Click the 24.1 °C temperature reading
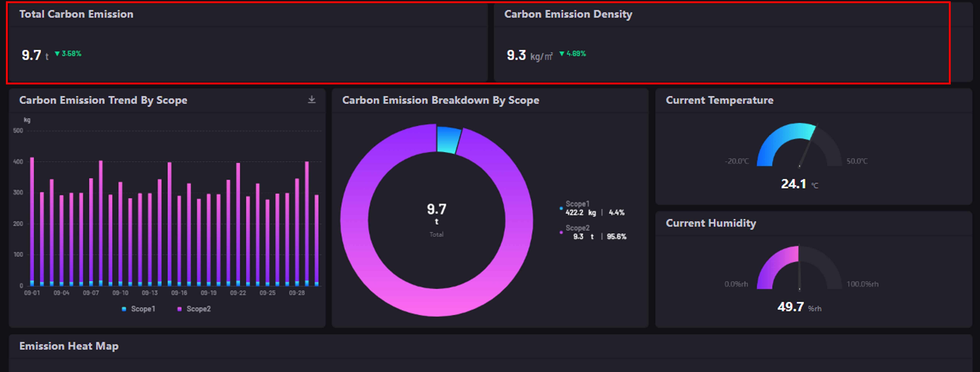 [794, 184]
